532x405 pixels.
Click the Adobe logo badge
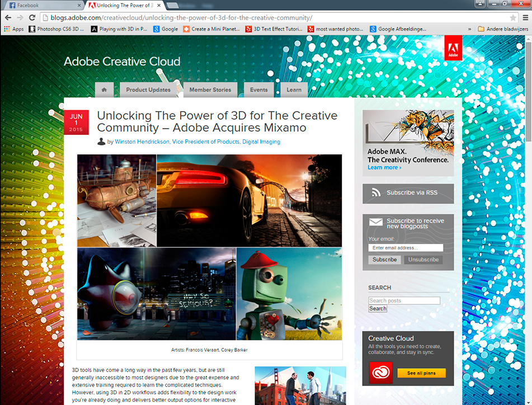pos(453,48)
